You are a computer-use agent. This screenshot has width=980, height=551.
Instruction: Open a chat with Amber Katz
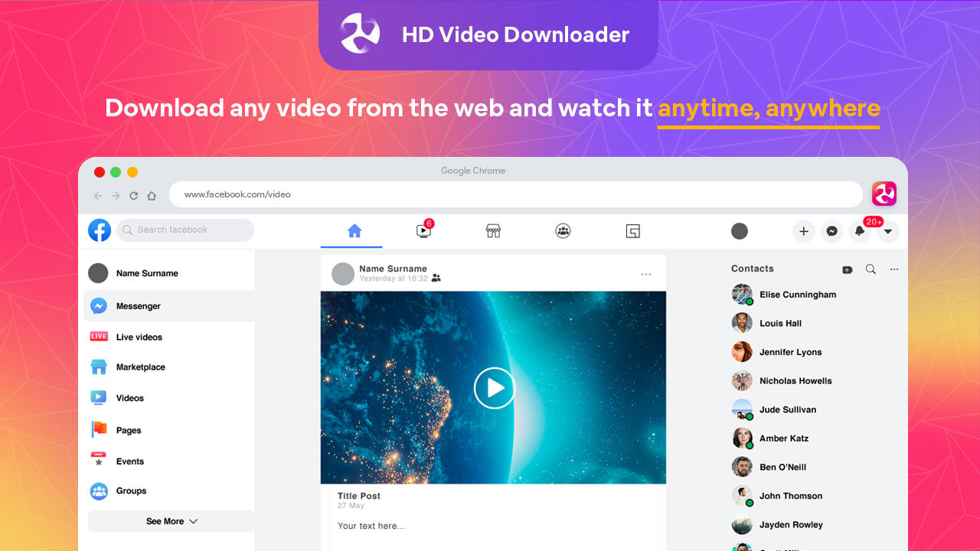770,439
